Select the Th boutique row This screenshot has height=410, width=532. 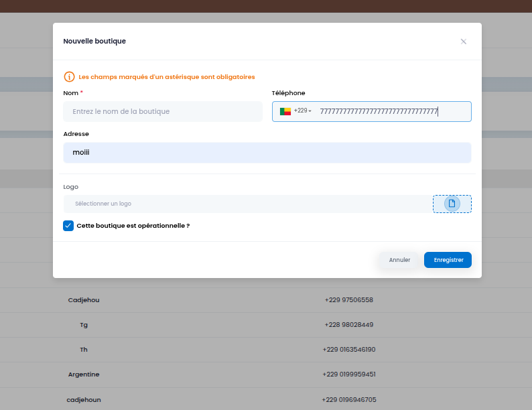266,350
